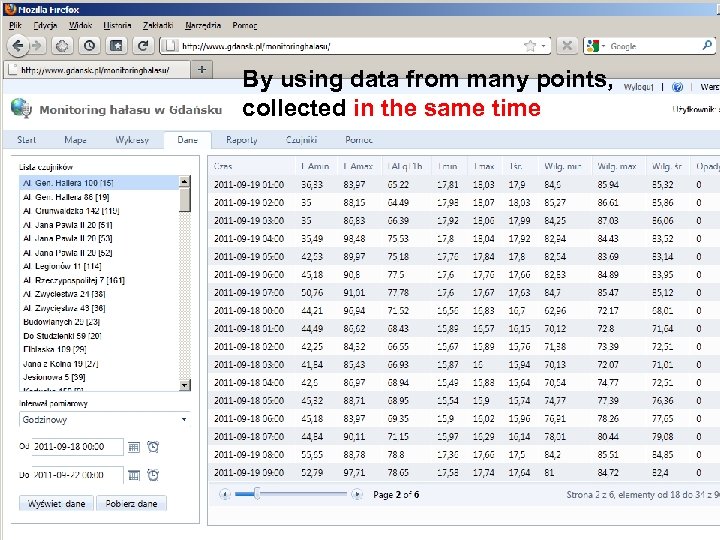This screenshot has height=540, width=720.
Task: Go back with the Firefox back arrow
Action: pos(18,45)
